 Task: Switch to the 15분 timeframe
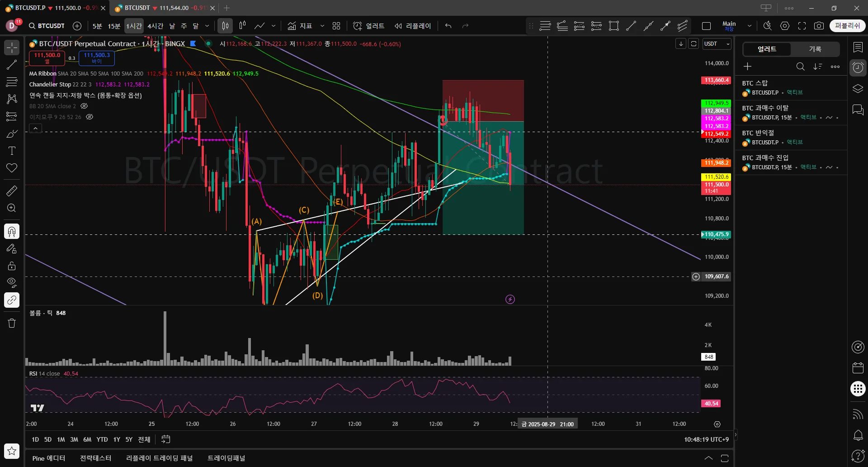114,26
